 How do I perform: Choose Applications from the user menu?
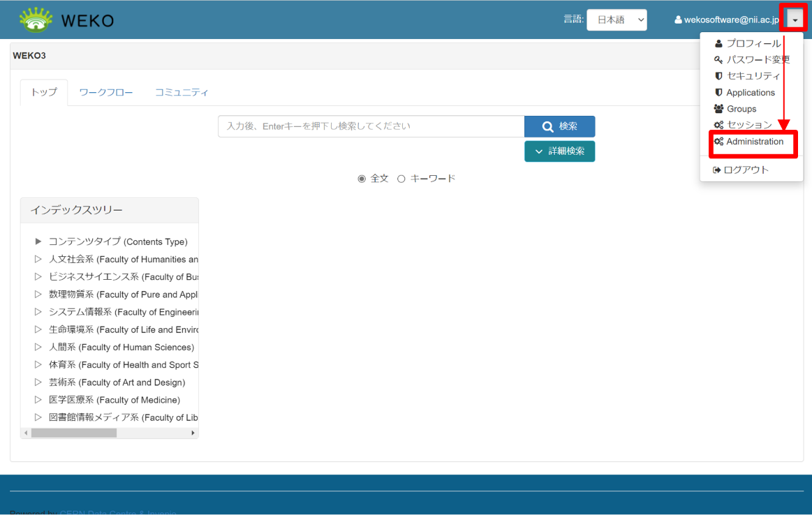tap(751, 93)
